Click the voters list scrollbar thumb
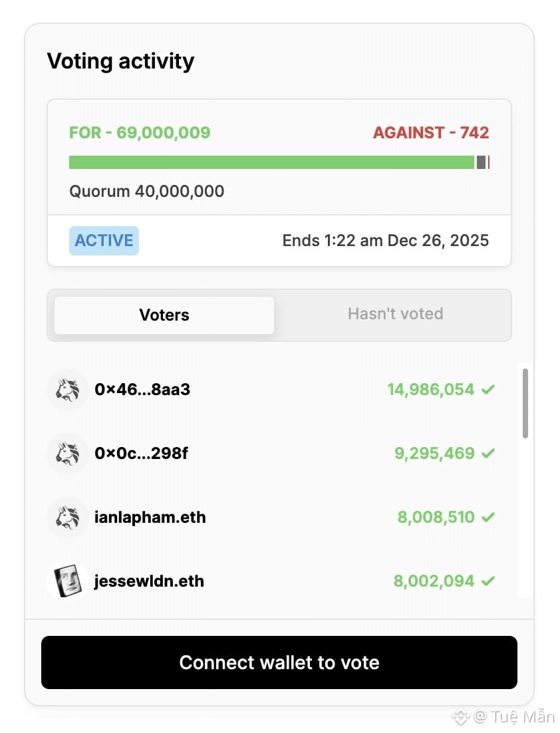This screenshot has height=733, width=560. (x=525, y=403)
